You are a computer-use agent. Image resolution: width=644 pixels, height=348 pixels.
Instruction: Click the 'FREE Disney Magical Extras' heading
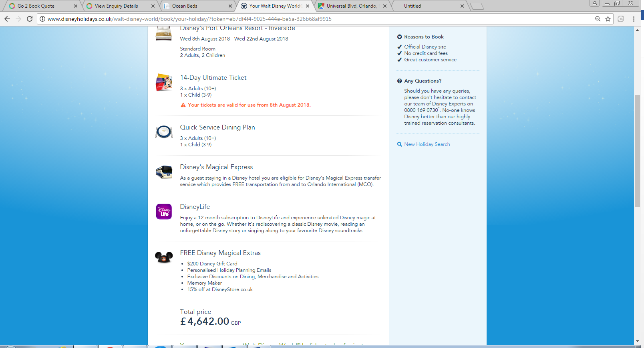(x=220, y=253)
